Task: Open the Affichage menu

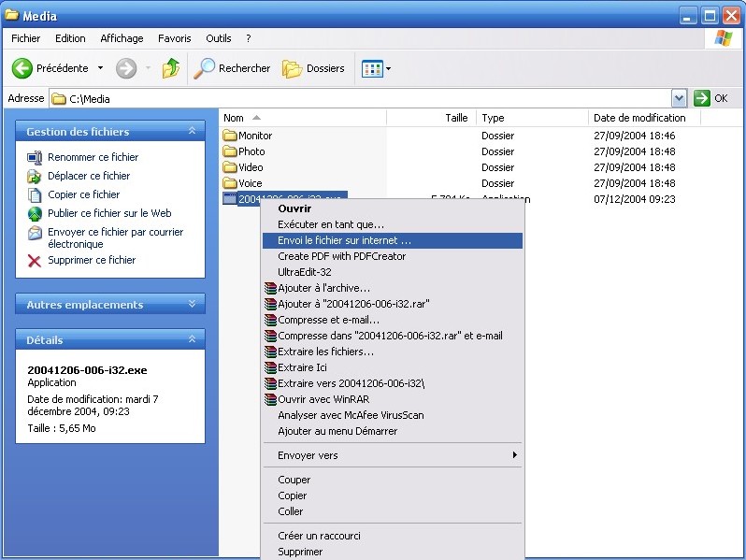Action: (122, 38)
